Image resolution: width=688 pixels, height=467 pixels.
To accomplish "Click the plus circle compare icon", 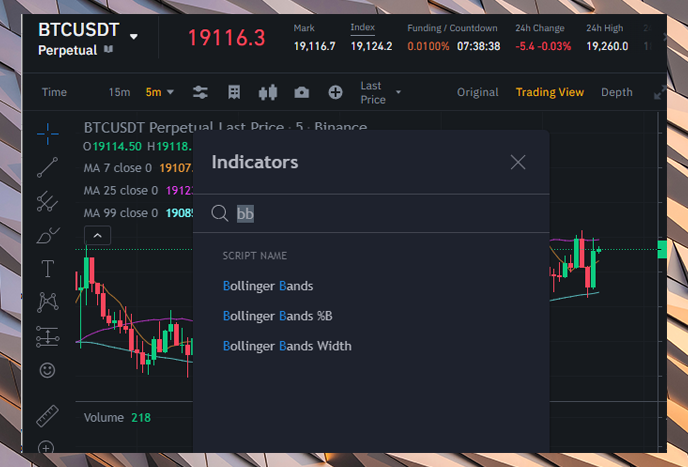I will pos(335,92).
